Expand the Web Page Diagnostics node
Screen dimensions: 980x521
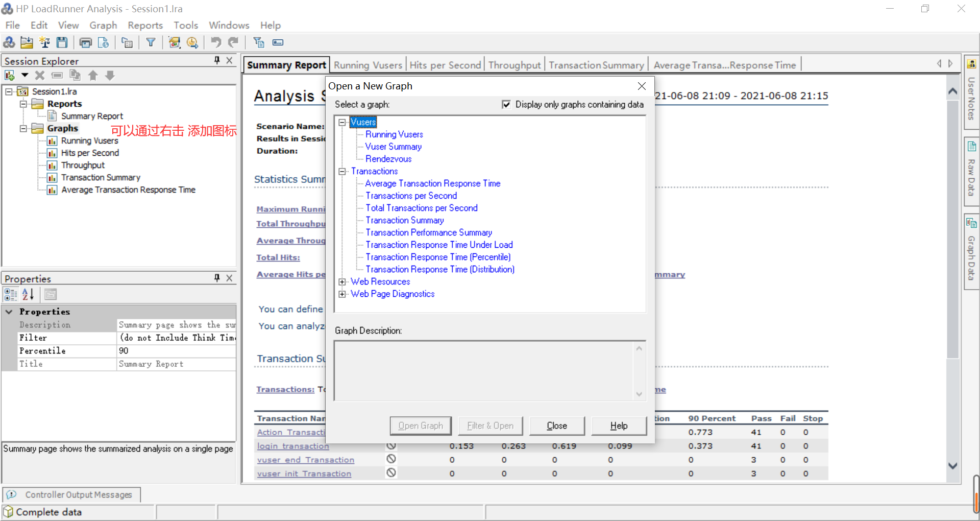click(342, 294)
